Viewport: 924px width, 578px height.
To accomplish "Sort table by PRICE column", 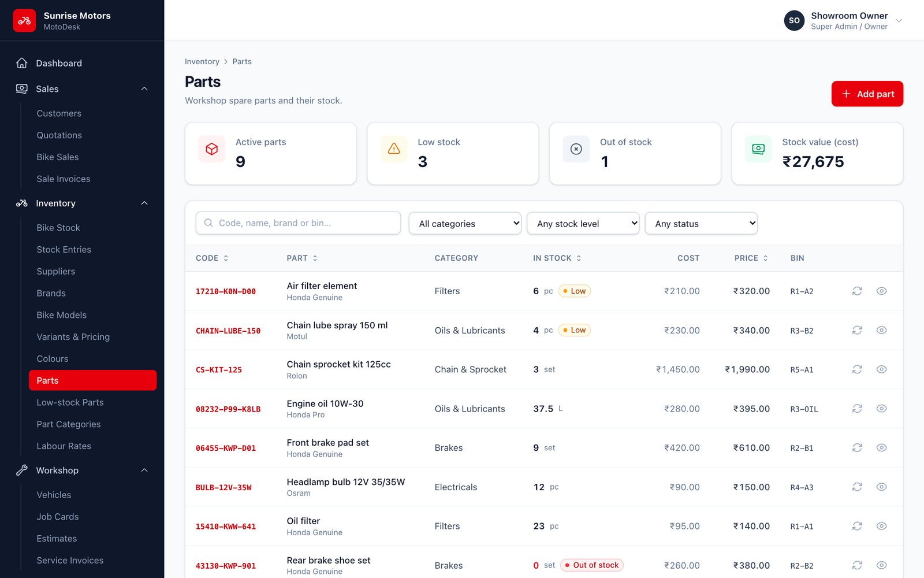I will coord(751,258).
